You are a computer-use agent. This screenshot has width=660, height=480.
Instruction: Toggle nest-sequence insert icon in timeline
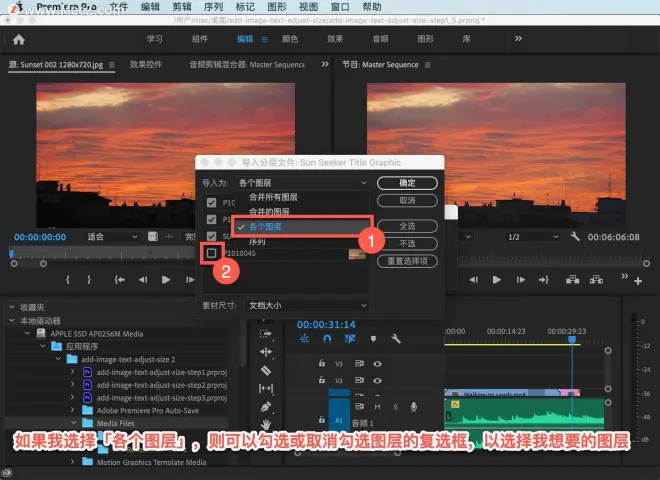(x=304, y=339)
